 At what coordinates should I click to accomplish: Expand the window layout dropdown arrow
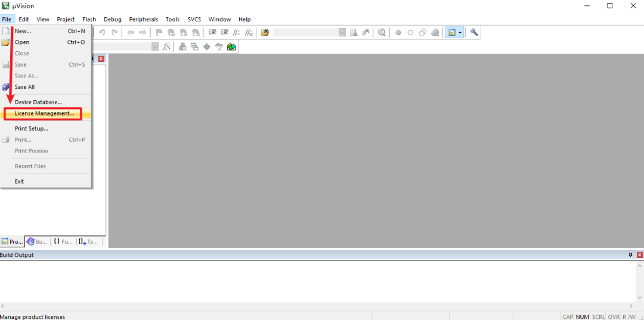pyautogui.click(x=460, y=32)
